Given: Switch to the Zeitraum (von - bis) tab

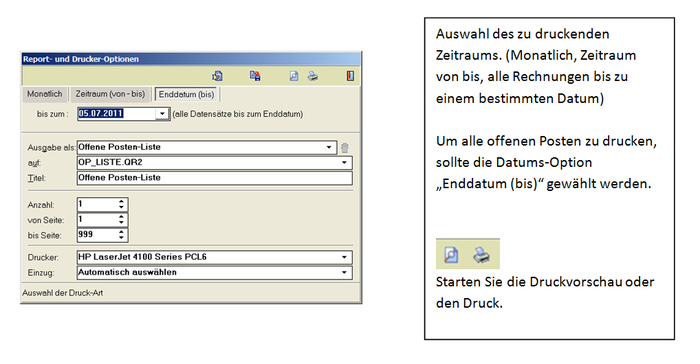Looking at the screenshot, I should point(110,94).
